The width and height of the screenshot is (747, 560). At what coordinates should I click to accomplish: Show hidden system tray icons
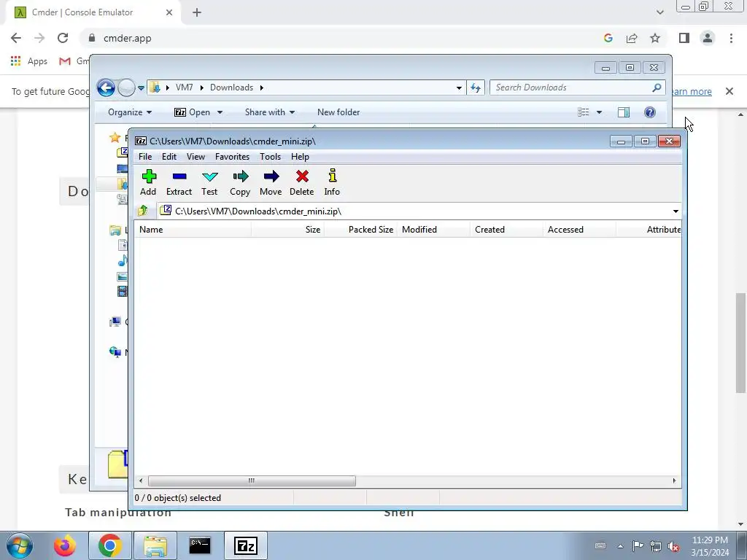coord(620,545)
